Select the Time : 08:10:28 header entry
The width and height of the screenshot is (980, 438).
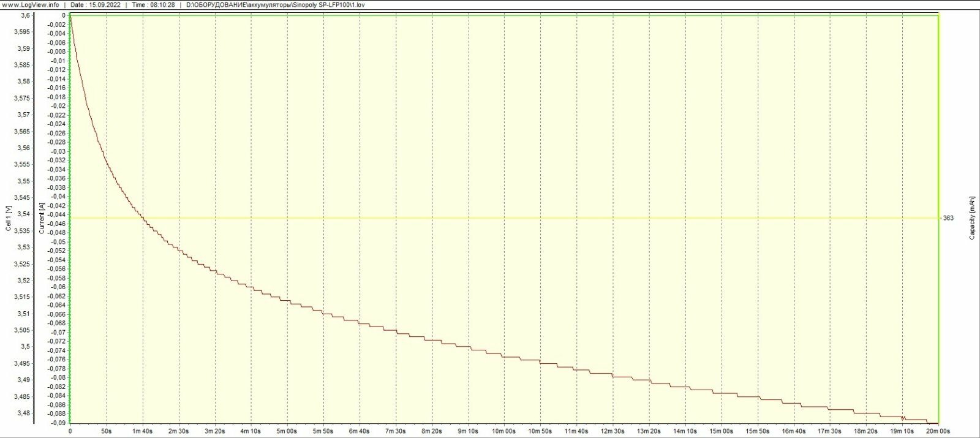153,4
